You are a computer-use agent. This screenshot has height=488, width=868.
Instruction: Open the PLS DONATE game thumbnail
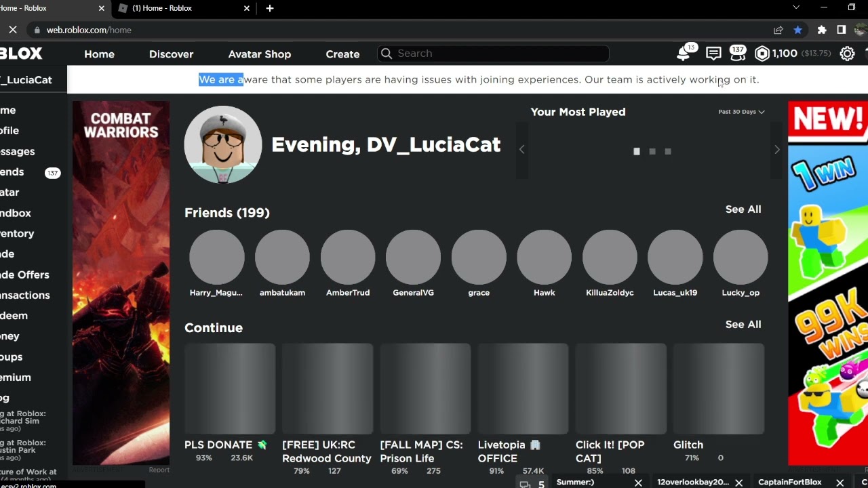click(230, 388)
